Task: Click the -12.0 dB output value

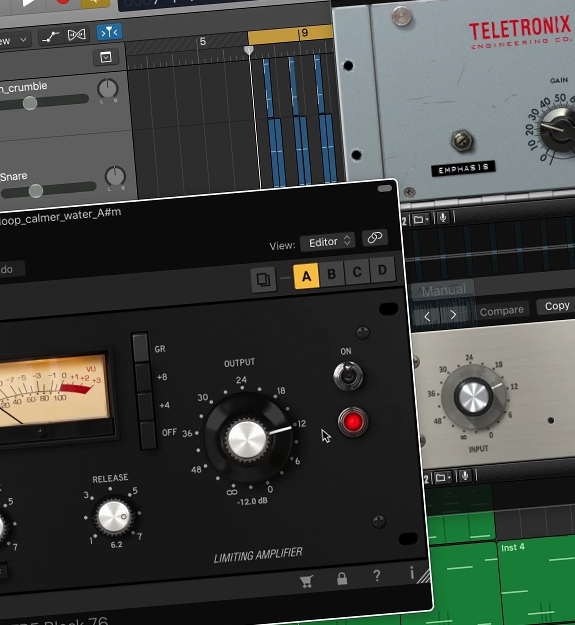Action: click(252, 501)
